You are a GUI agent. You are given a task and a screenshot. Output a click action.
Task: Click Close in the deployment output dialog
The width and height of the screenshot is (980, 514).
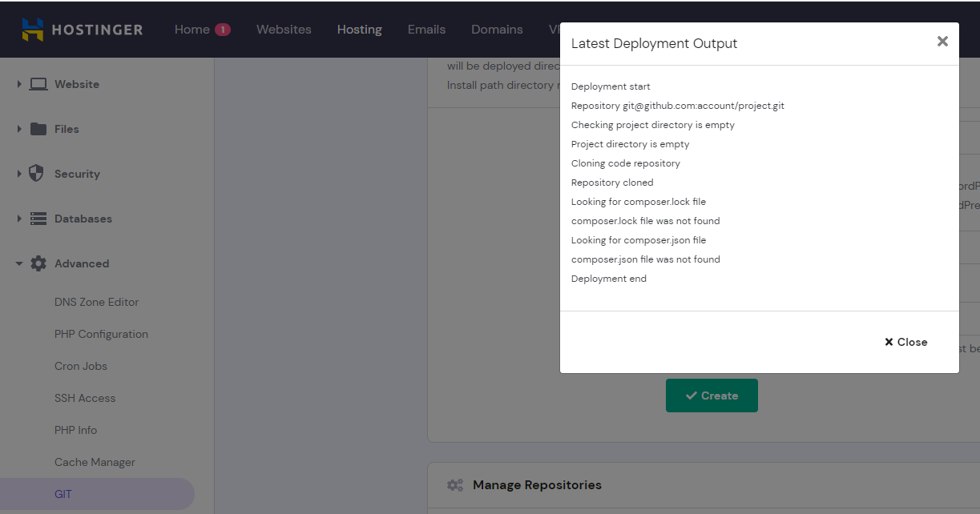point(905,342)
